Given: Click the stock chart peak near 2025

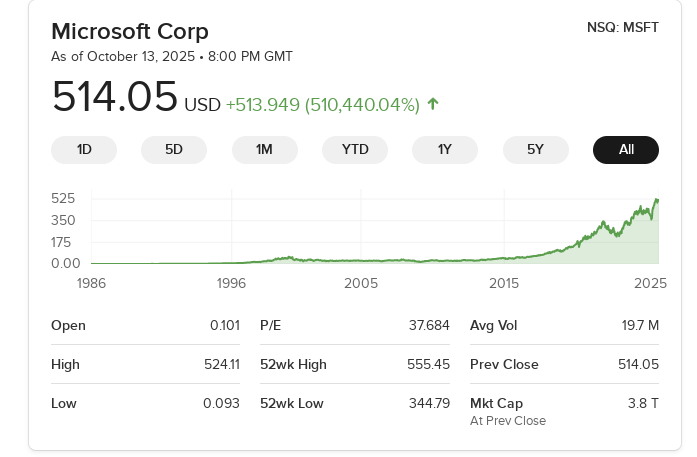Looking at the screenshot, I should point(656,201).
